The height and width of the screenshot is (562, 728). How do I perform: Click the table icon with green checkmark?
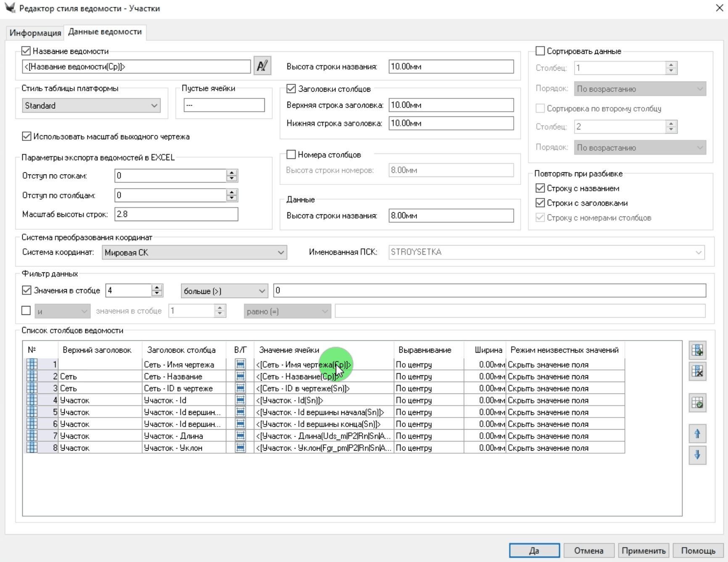click(697, 403)
